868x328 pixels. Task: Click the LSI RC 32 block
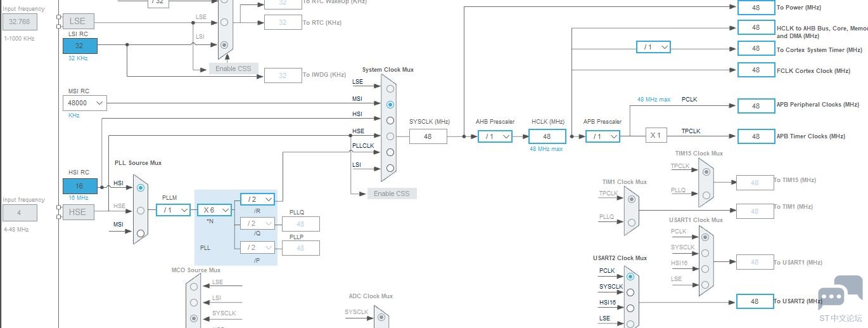click(x=80, y=46)
